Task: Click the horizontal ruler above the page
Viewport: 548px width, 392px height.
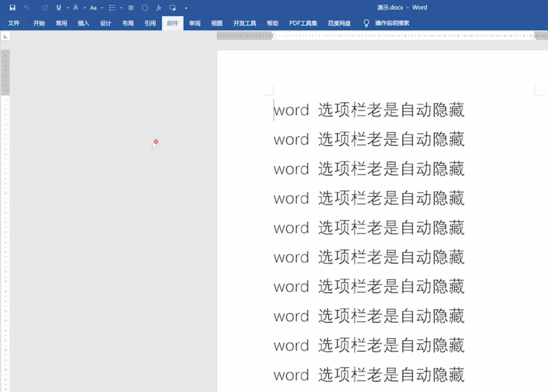Action: tap(382, 36)
